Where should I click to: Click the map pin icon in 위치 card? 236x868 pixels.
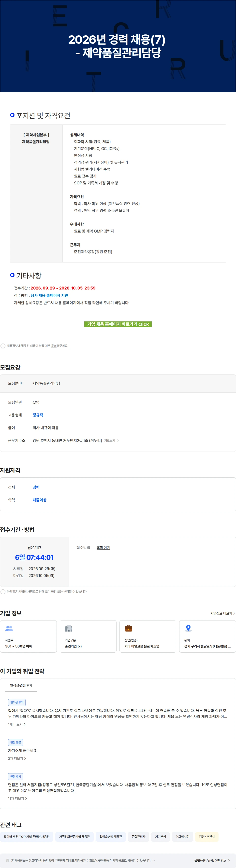189,628
